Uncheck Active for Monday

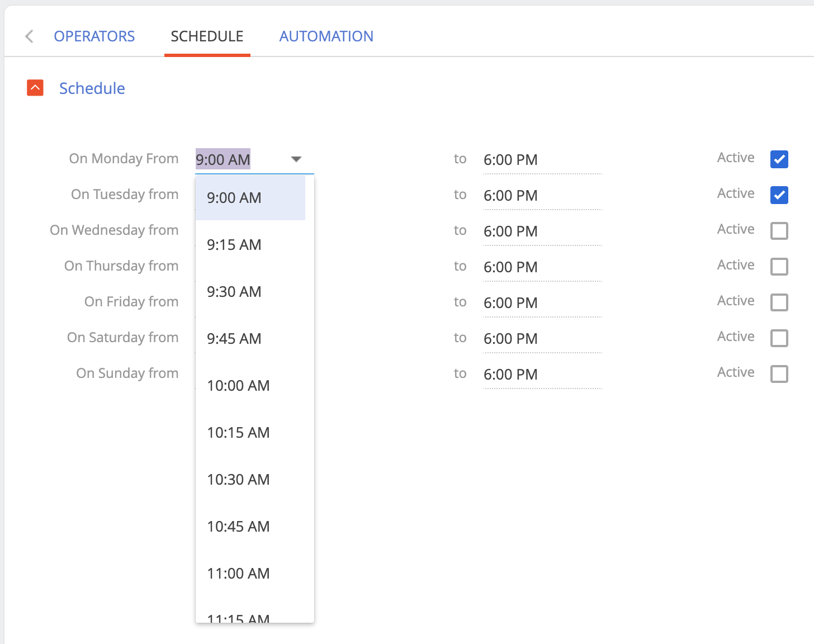coord(779,159)
